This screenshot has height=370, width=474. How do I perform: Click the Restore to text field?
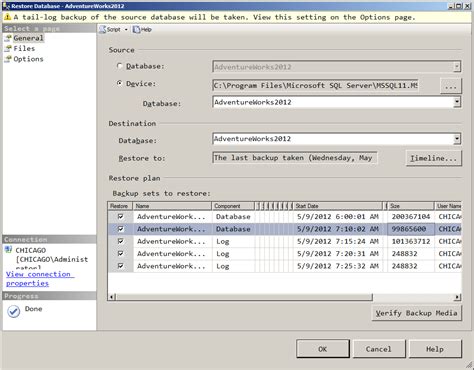[x=295, y=158]
